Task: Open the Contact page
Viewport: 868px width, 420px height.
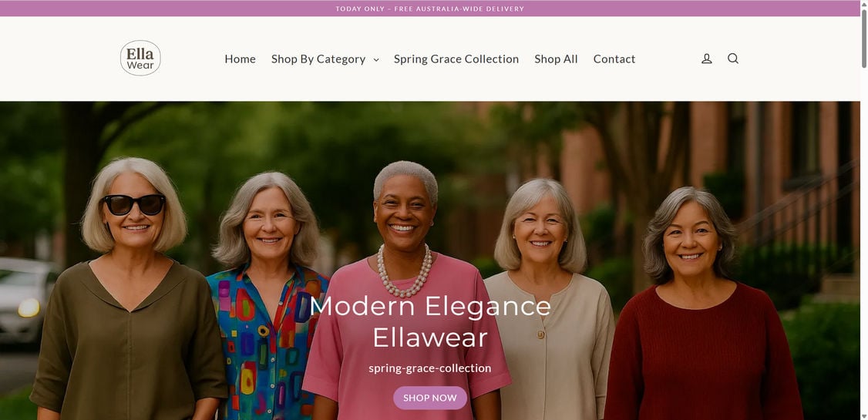Action: point(614,59)
